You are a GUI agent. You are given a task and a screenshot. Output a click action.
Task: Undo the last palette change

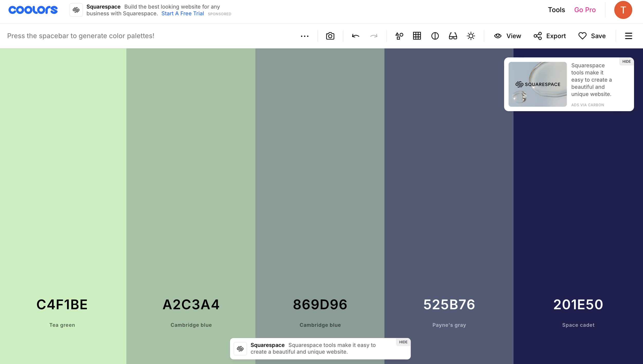pyautogui.click(x=355, y=36)
